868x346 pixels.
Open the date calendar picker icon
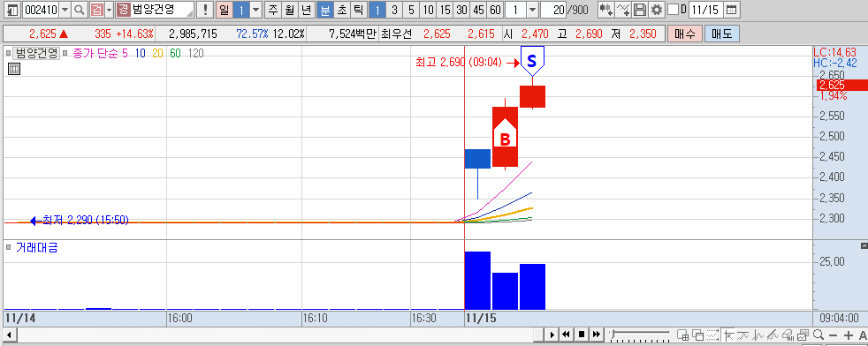(731, 10)
